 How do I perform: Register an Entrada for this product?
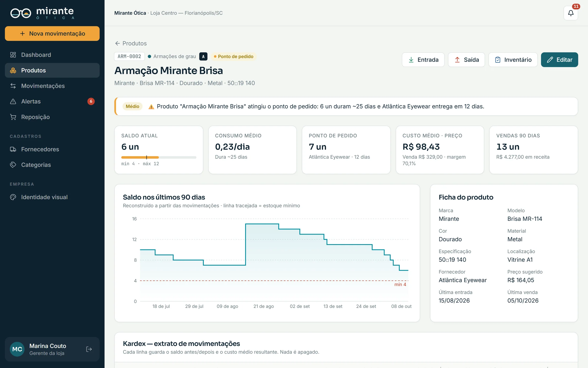[423, 60]
